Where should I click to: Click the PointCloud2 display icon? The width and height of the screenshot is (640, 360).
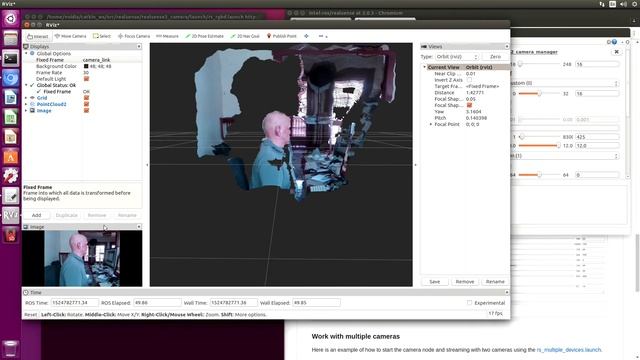click(32, 104)
